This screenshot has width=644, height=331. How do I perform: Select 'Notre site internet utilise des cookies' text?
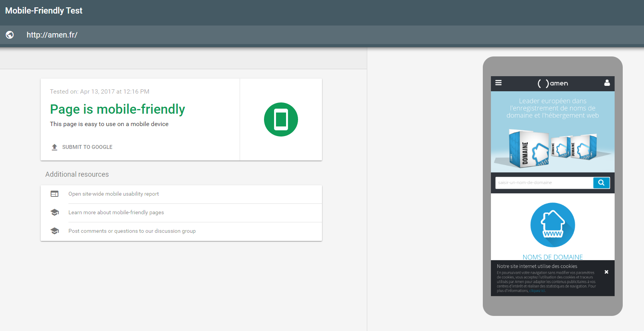coord(537,266)
